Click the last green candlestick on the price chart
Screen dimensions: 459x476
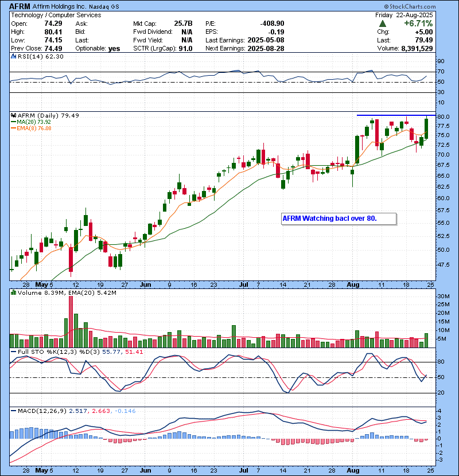click(426, 128)
